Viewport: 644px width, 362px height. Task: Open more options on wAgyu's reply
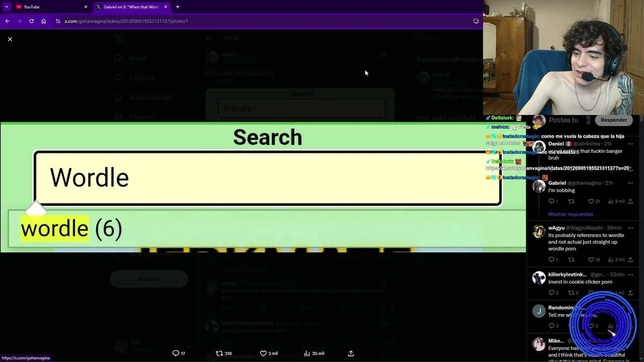[x=630, y=228]
